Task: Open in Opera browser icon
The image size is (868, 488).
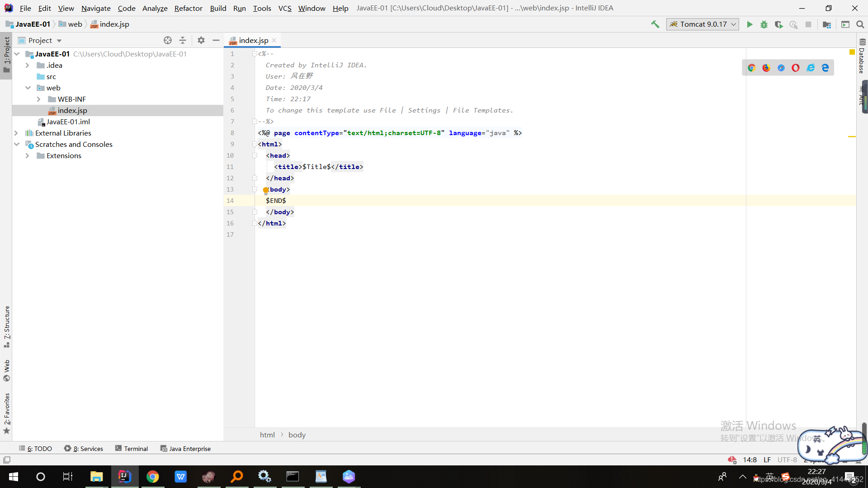Action: tap(796, 68)
